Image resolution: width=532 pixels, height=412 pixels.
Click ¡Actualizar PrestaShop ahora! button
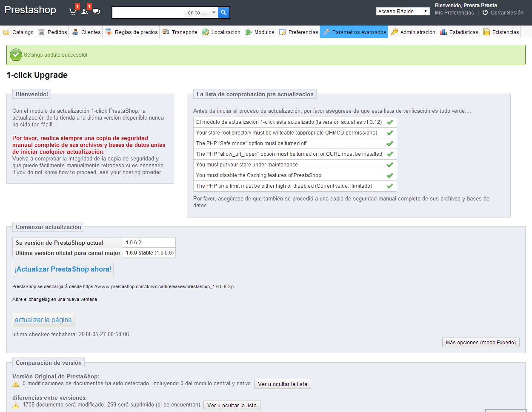click(63, 269)
